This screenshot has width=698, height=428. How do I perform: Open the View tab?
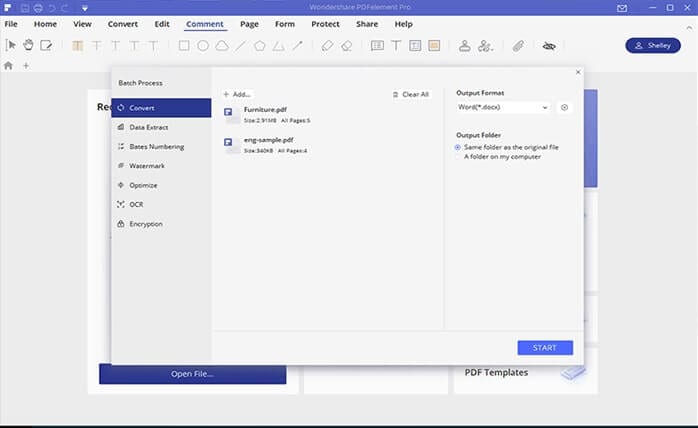coord(82,24)
